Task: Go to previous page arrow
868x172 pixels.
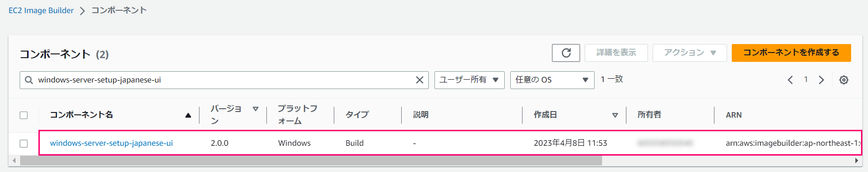Action: coord(790,80)
